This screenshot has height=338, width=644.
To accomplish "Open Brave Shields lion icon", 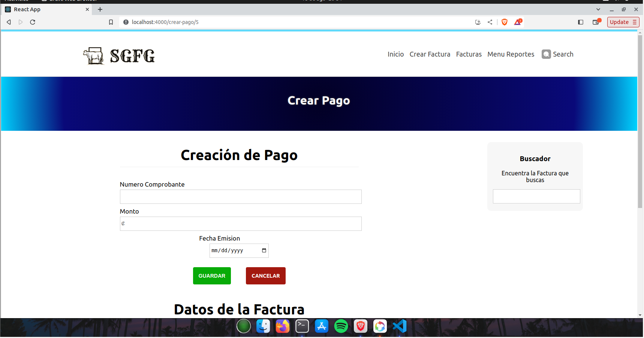I will pos(505,22).
